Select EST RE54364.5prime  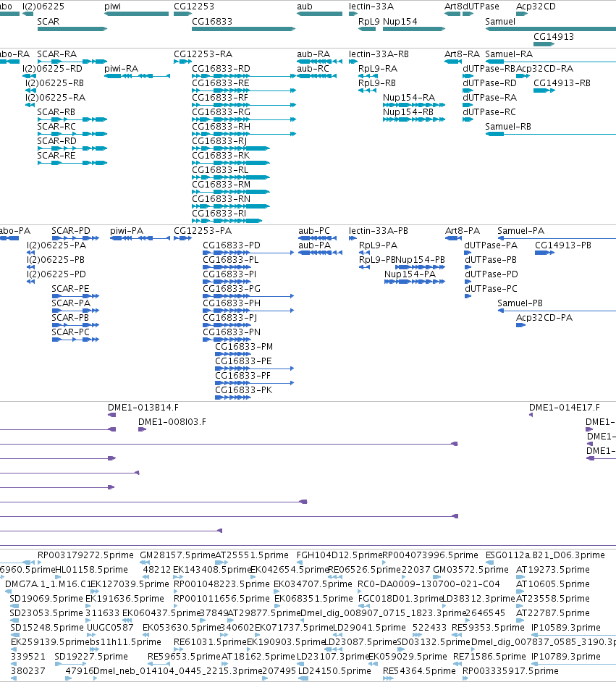coord(388,678)
